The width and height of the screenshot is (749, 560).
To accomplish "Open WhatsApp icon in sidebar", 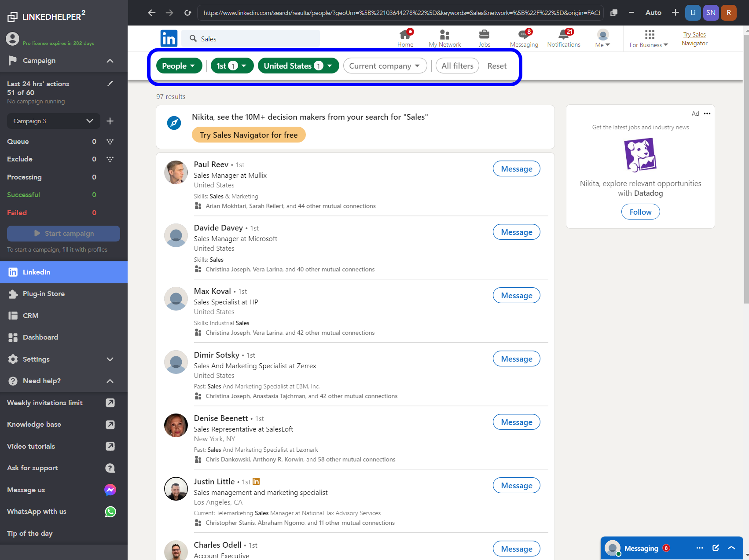I will coord(110,512).
